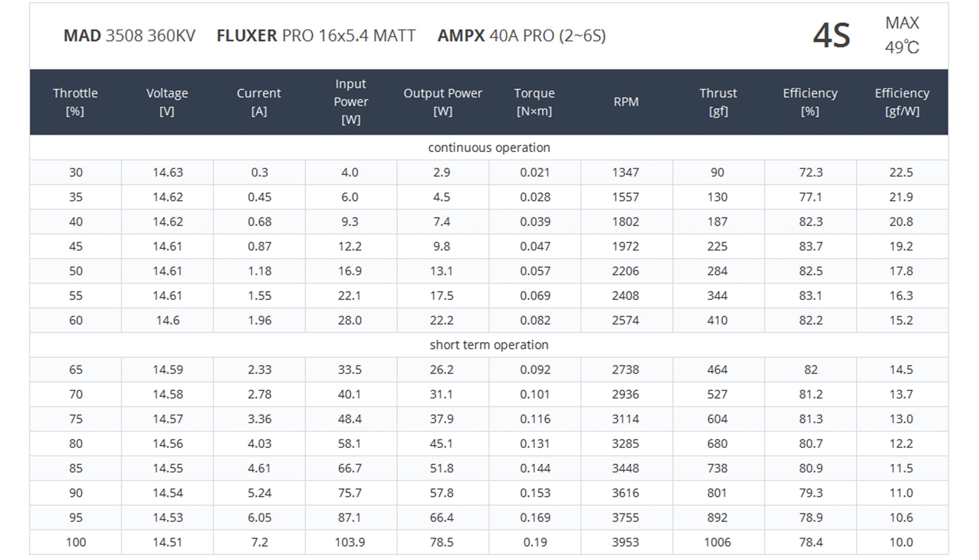Image resolution: width=979 pixels, height=560 pixels.
Task: Click the FLUXER PRO 16x5.4 MATT label
Action: pos(316,36)
